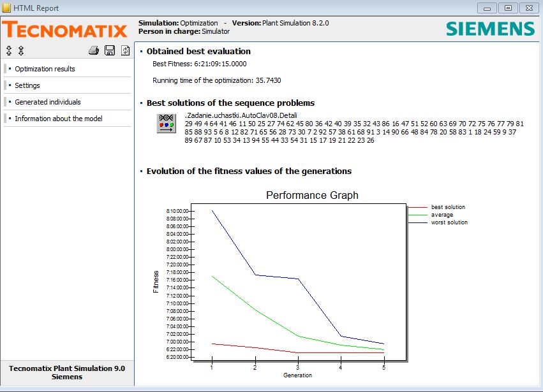Close the HTML Report window
Screen dimensions: 543x392
coord(529,8)
